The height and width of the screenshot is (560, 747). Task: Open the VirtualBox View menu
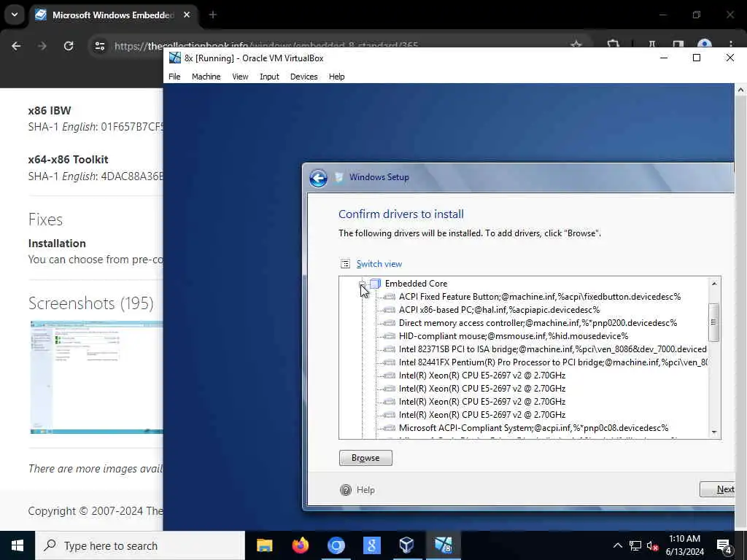point(240,77)
